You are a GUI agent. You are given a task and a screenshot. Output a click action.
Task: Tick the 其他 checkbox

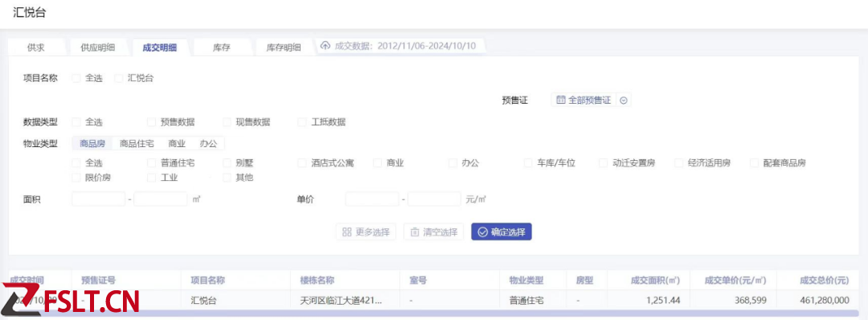[227, 178]
